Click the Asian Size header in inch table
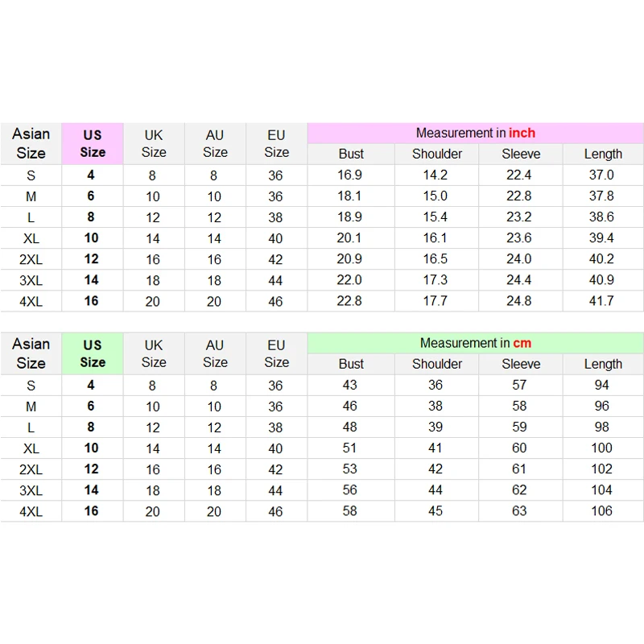Image resolution: width=644 pixels, height=644 pixels. coord(31,143)
